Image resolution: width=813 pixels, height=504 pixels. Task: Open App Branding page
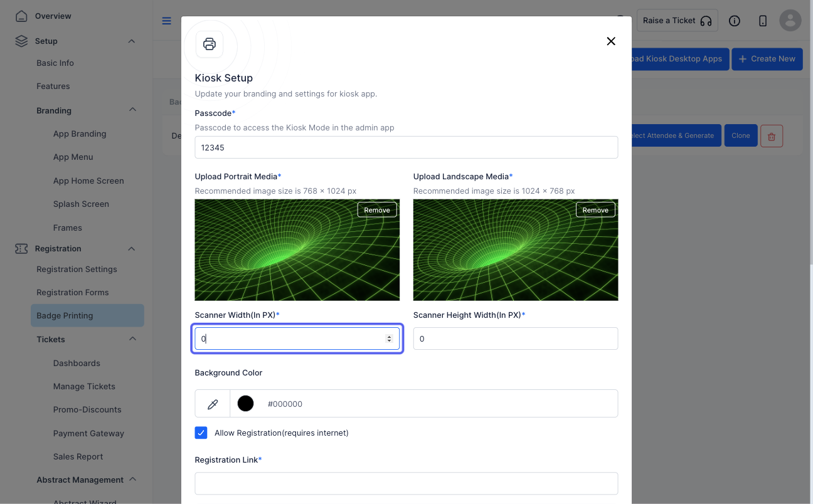[80, 134]
